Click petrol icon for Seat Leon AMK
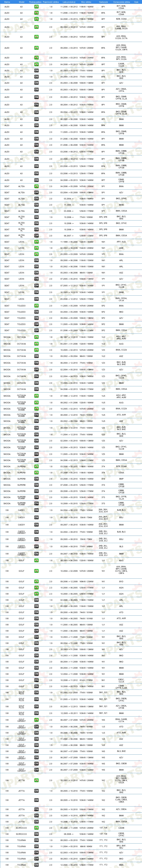The width and height of the screenshot is (142, 868). click(36, 248)
